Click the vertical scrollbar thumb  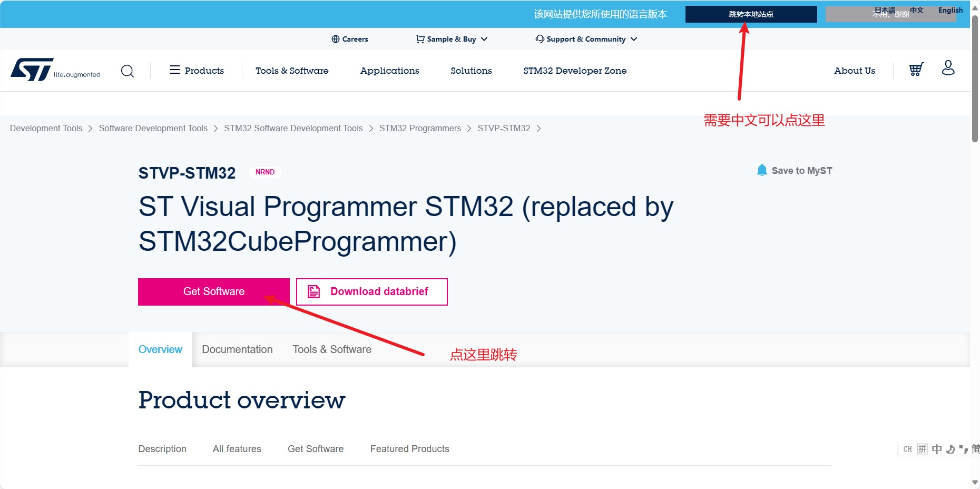(x=975, y=78)
